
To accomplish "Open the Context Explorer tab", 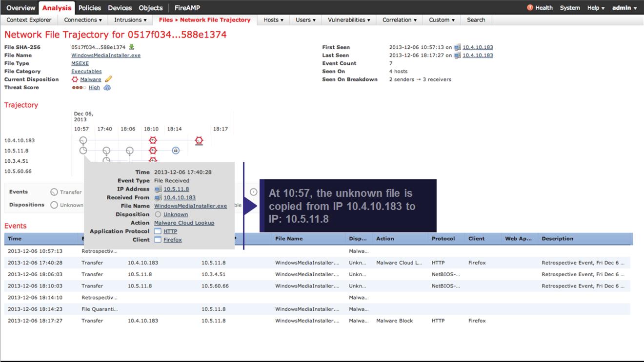I will tap(29, 20).
